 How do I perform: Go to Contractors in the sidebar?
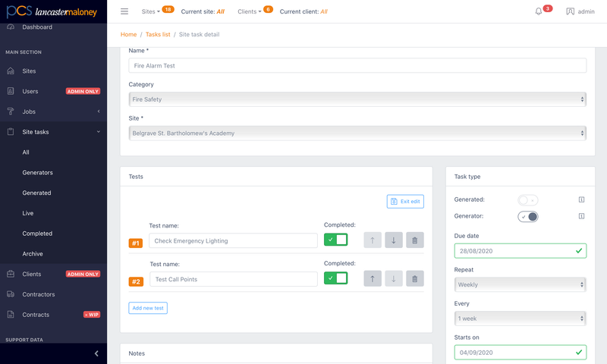coord(39,294)
